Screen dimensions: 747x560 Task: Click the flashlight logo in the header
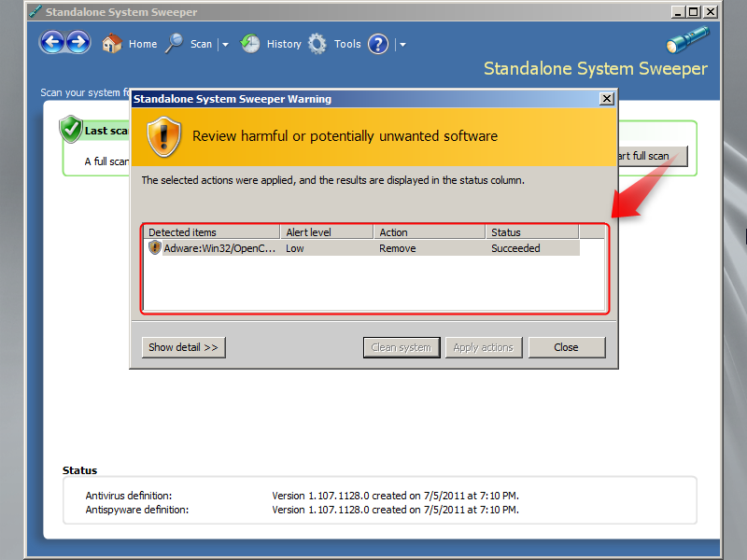tap(687, 39)
